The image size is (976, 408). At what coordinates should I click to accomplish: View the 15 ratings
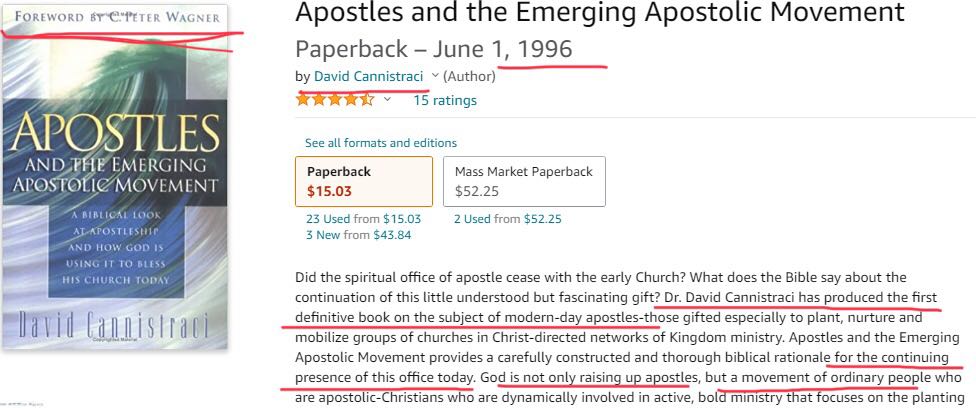pyautogui.click(x=445, y=100)
